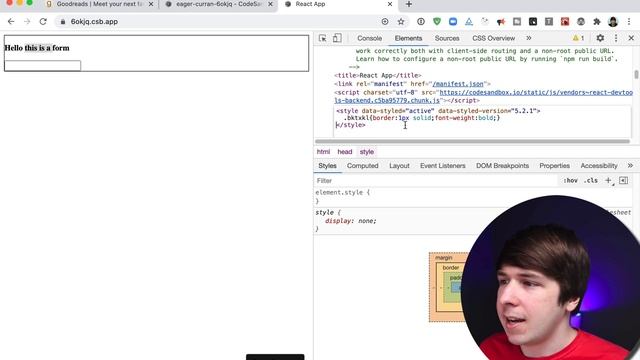Open the Chrome profile avatar
640x360 pixels.
click(x=613, y=22)
